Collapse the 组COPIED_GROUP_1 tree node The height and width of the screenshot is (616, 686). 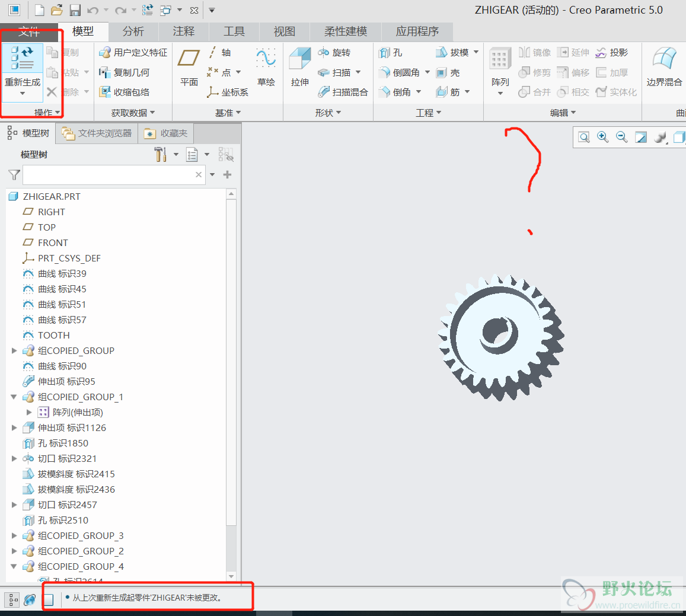tap(14, 397)
